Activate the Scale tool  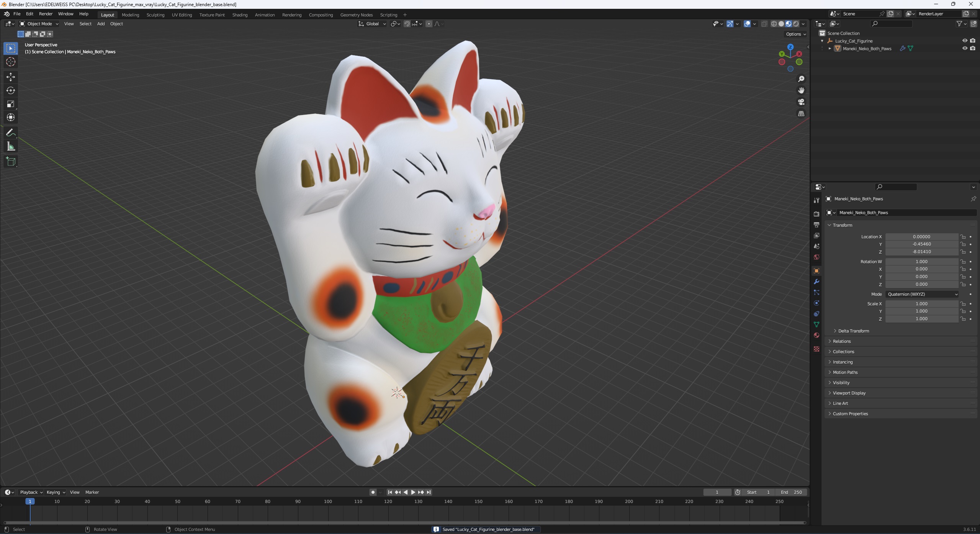tap(11, 104)
